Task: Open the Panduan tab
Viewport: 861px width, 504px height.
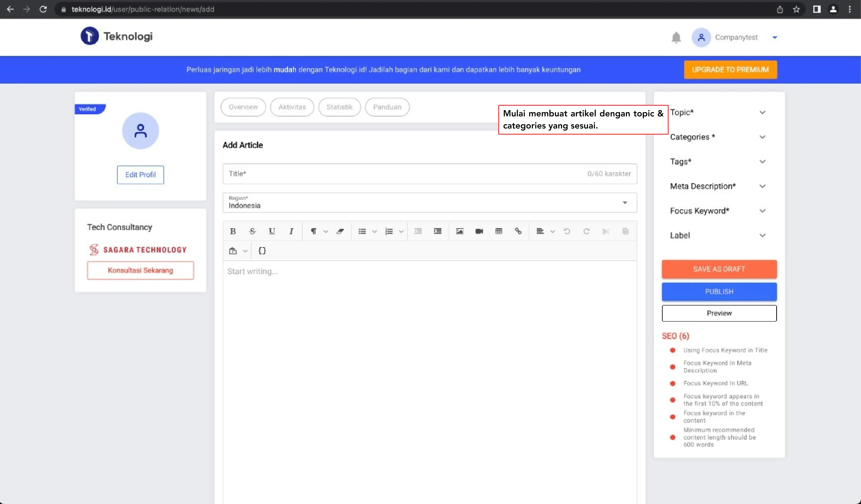Action: [x=387, y=107]
